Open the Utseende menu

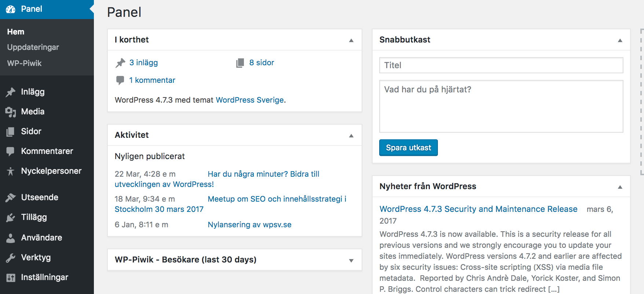pyautogui.click(x=47, y=198)
